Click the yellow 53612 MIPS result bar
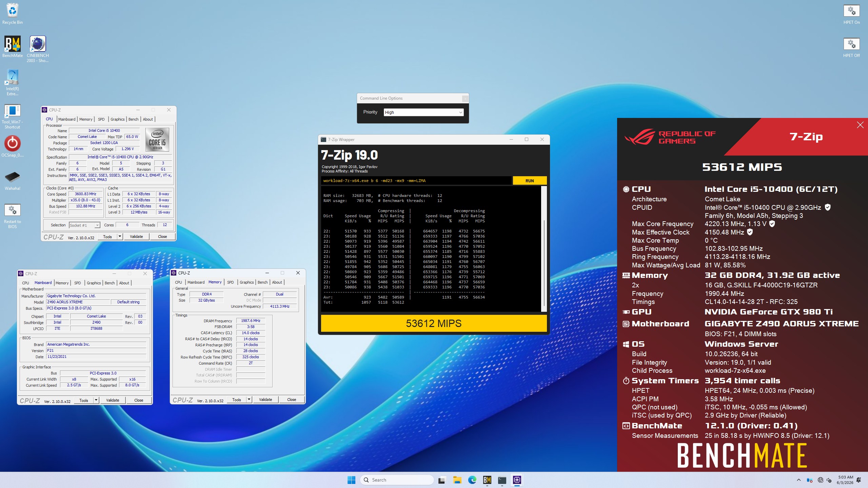The width and height of the screenshot is (868, 488). click(434, 323)
